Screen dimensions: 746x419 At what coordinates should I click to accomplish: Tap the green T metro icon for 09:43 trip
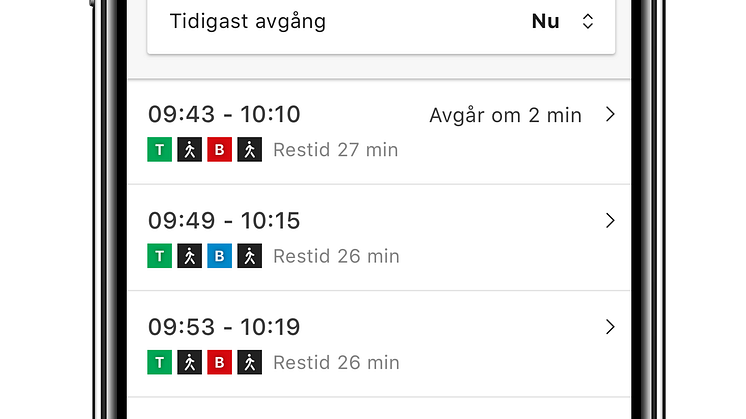(x=159, y=150)
